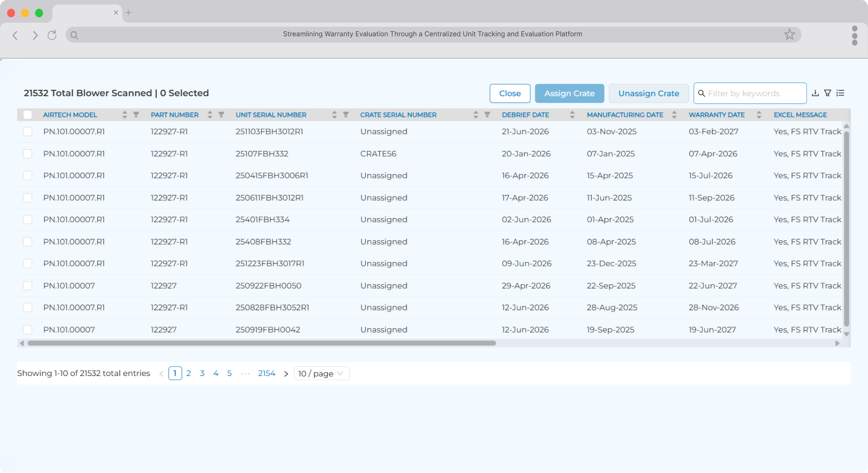Select the row for 250922FBH0050
Viewport: 868px width, 473px height.
click(x=27, y=286)
